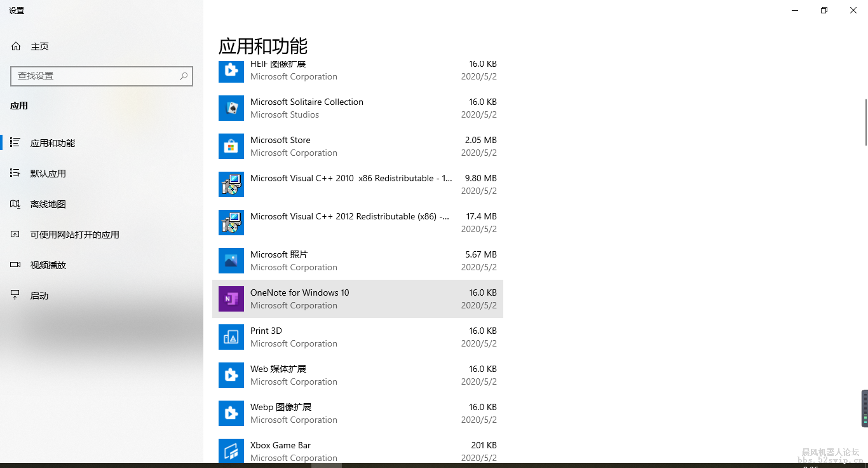Select the Microsoft 照片 app icon

point(231,261)
